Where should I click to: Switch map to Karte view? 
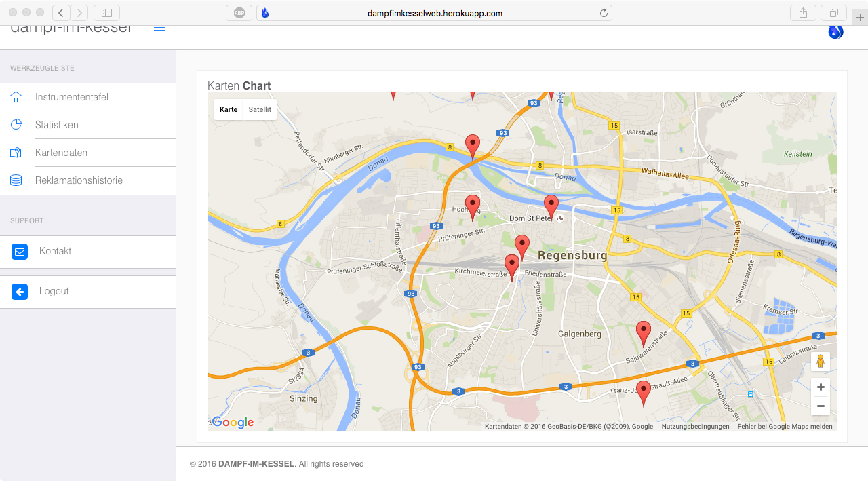tap(229, 109)
